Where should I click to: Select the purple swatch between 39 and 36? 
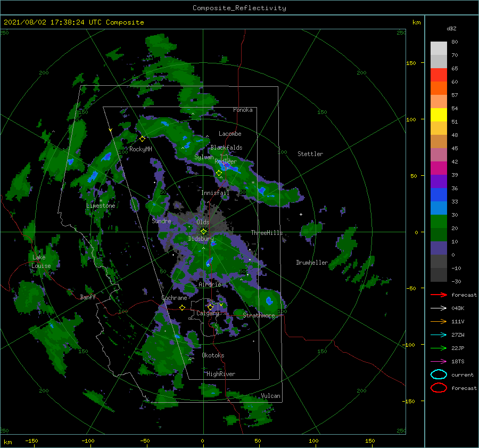(x=439, y=182)
